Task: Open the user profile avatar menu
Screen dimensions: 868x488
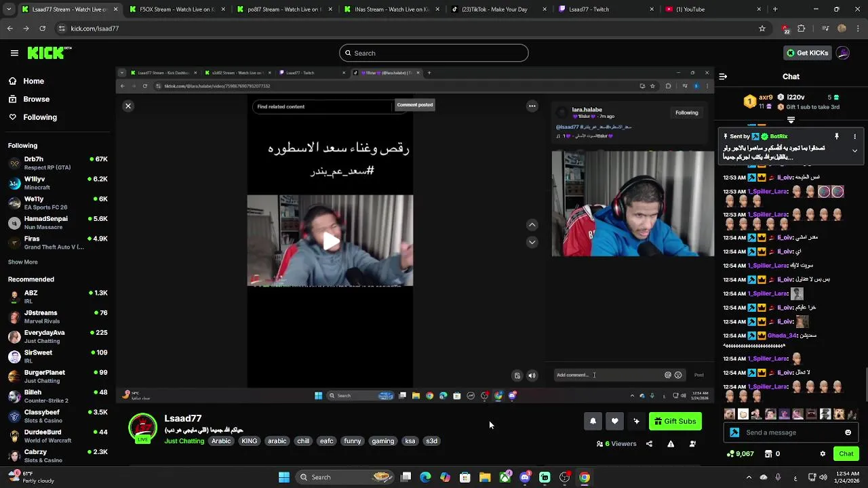Action: coord(843,53)
